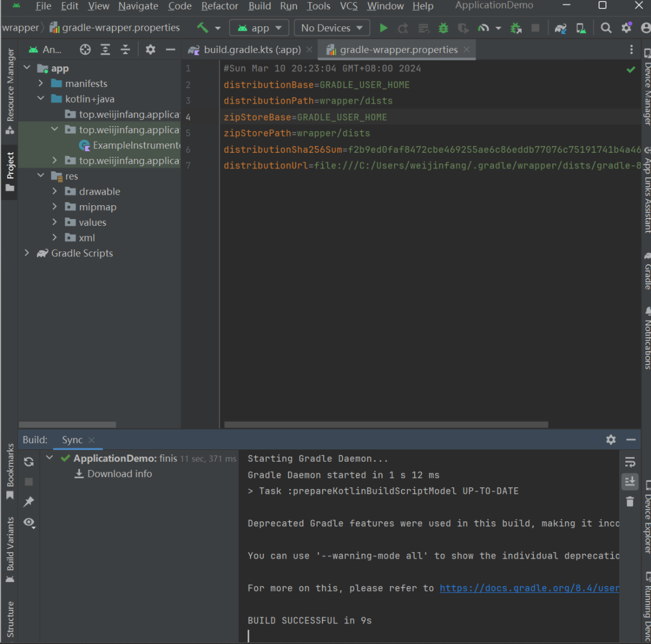Open the VCS menu
The image size is (651, 644).
[348, 6]
